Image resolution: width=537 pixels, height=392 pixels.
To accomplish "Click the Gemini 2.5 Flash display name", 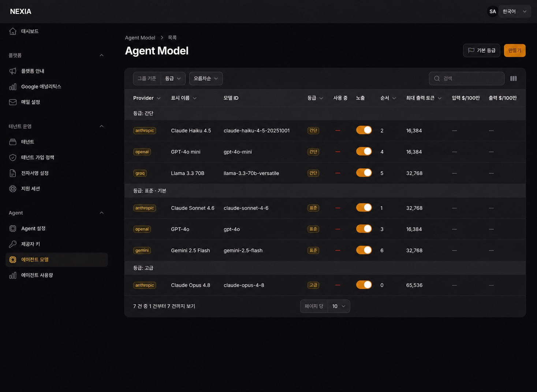I will (x=190, y=250).
